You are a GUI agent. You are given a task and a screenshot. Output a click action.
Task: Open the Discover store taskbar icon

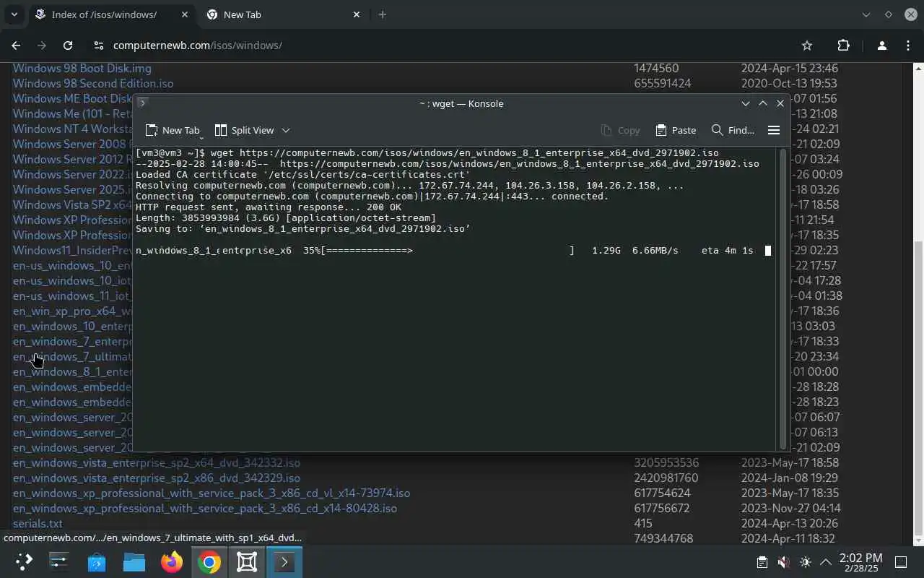tap(96, 561)
